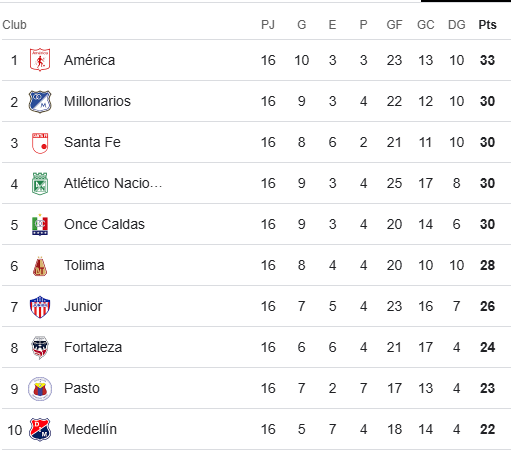Open the Once Caldas crest icon

40,224
